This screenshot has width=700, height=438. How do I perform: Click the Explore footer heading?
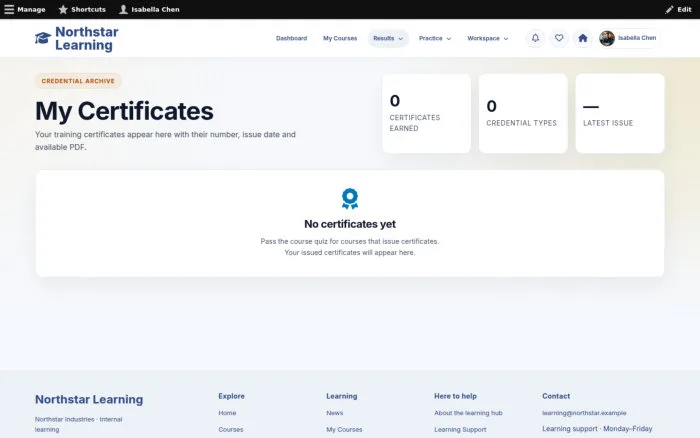[231, 396]
